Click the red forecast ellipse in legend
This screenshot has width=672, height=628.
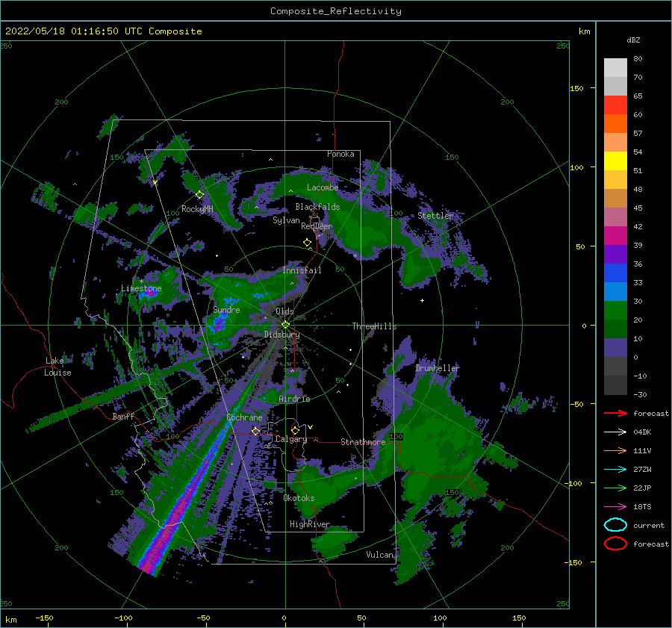click(x=615, y=544)
